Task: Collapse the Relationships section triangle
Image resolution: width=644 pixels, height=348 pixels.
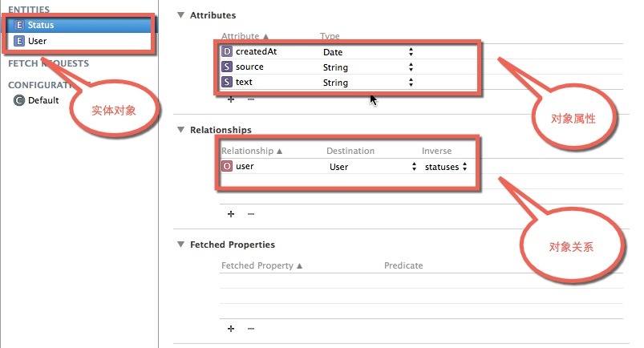Action: pos(180,130)
